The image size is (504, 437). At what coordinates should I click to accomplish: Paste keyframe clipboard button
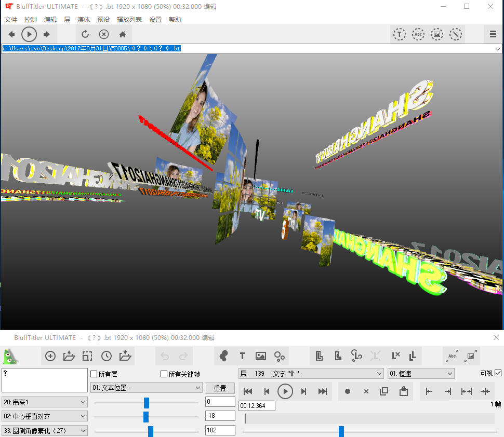[x=403, y=391]
